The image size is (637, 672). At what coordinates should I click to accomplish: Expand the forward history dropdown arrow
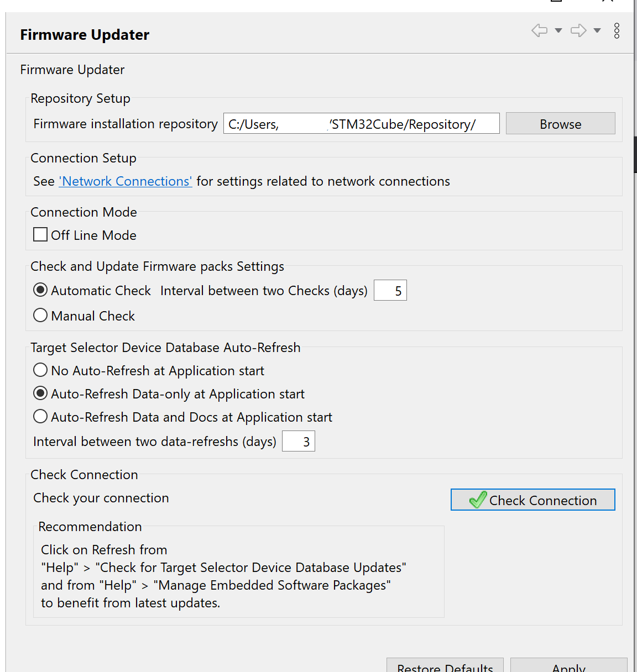tap(597, 30)
